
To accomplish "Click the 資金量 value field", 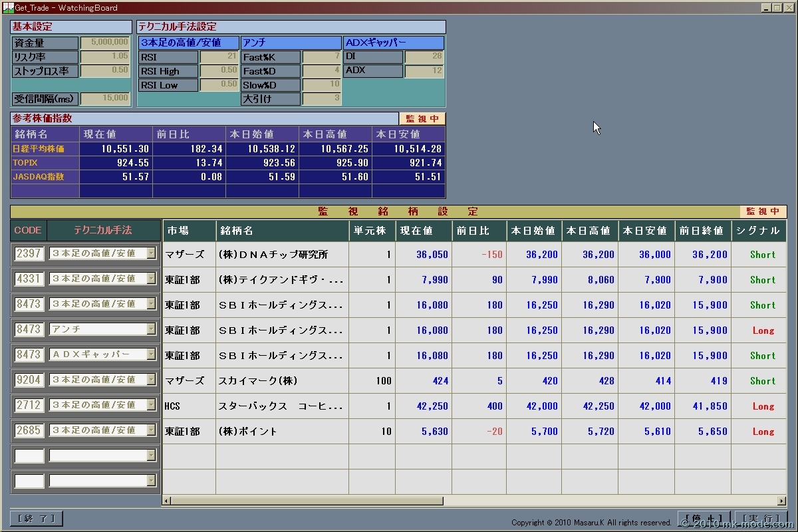I will click(x=105, y=43).
